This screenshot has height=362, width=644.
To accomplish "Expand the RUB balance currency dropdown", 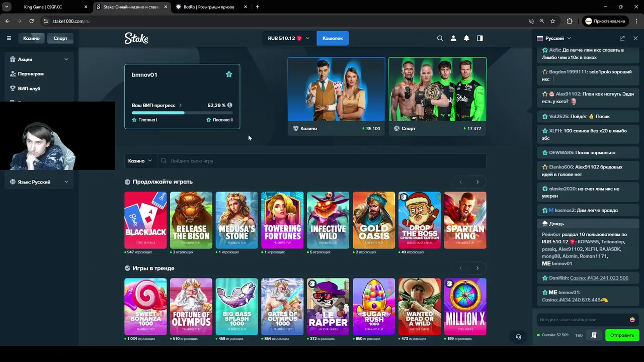I will [289, 38].
